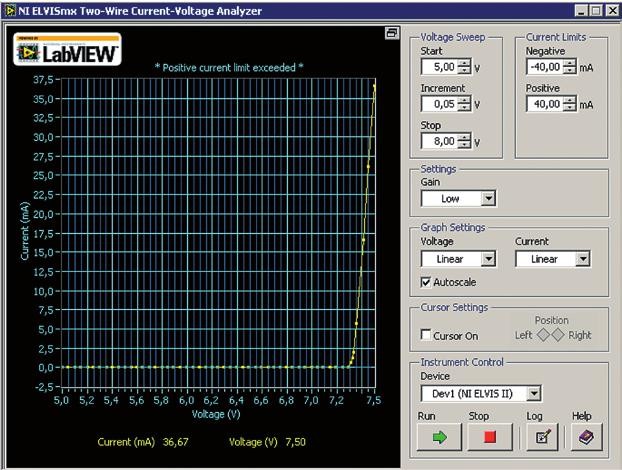Click the LabVIEW logo
Viewport: 622px width, 470px height.
point(67,49)
